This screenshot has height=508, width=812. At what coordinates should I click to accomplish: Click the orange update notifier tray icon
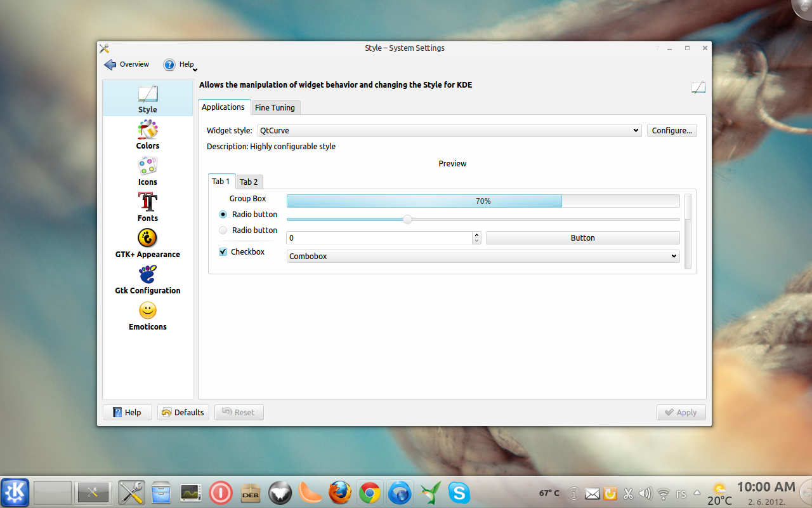[x=610, y=493]
